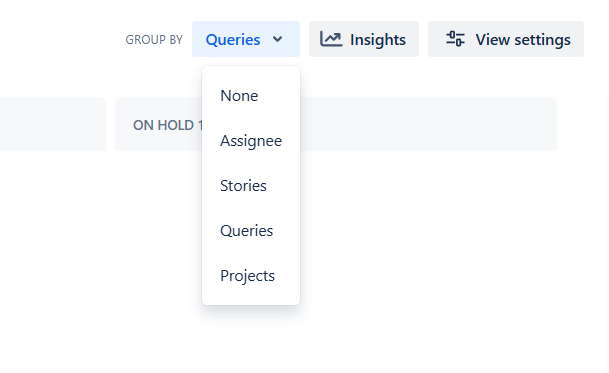Click the ON HOLD issue count number
The image size is (609, 373).
[x=200, y=125]
